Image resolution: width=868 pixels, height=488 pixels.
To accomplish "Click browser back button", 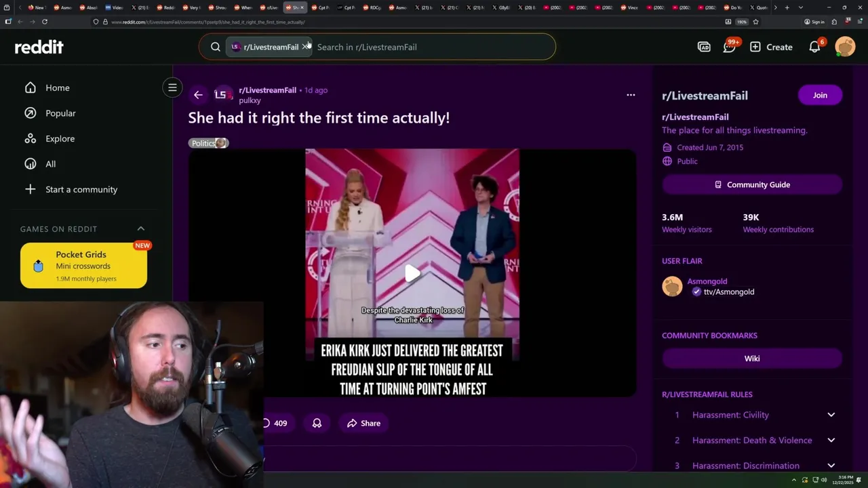I will pos(20,22).
